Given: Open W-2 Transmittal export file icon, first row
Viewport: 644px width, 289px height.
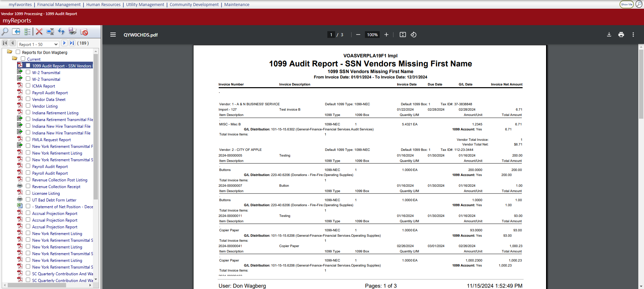Looking at the screenshot, I should coord(20,72).
